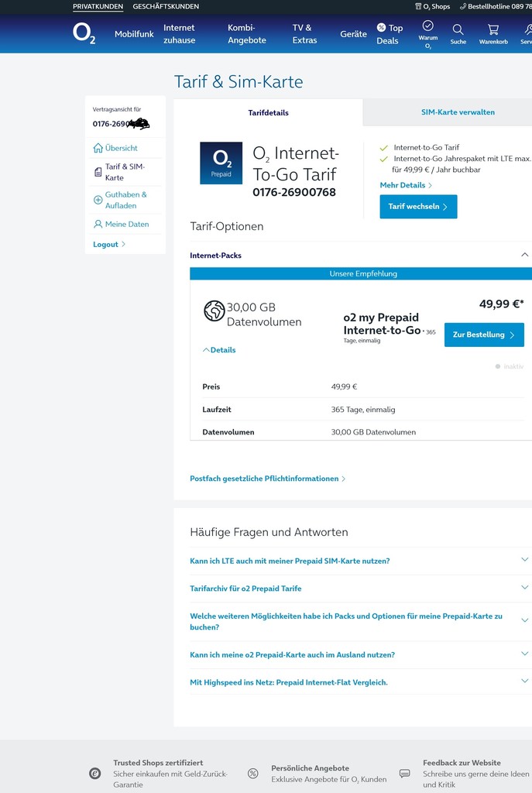Open Postfach gesetzliche Pflichtinformationen link
532x793 pixels.
click(x=267, y=479)
